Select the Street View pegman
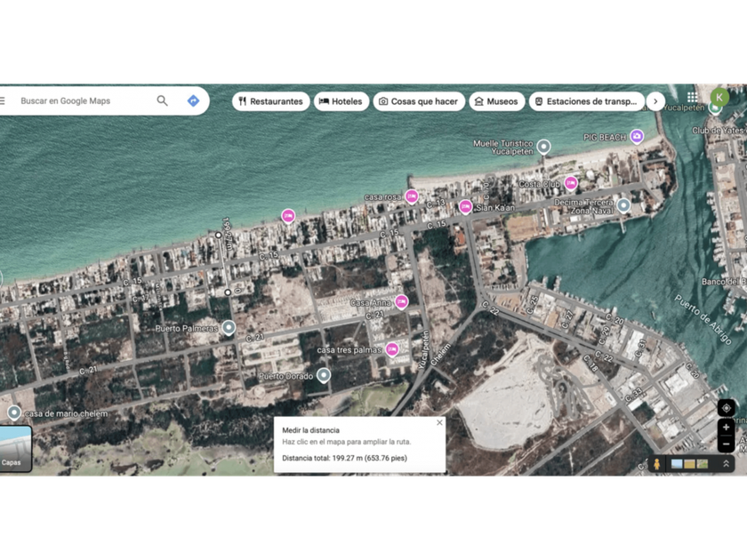 [657, 464]
